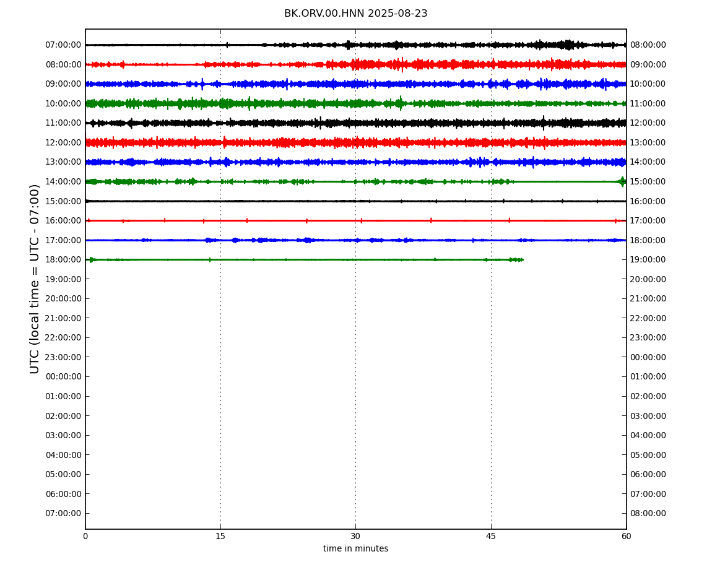
Task: Select the blue seismic trace for hour 17:00:00
Action: coord(355,240)
